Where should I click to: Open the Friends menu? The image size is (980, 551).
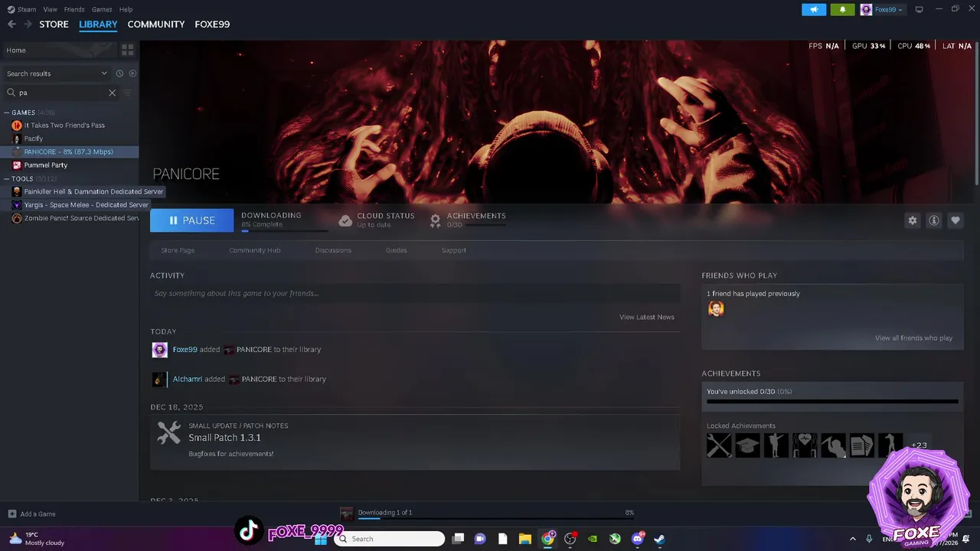pyautogui.click(x=74, y=9)
